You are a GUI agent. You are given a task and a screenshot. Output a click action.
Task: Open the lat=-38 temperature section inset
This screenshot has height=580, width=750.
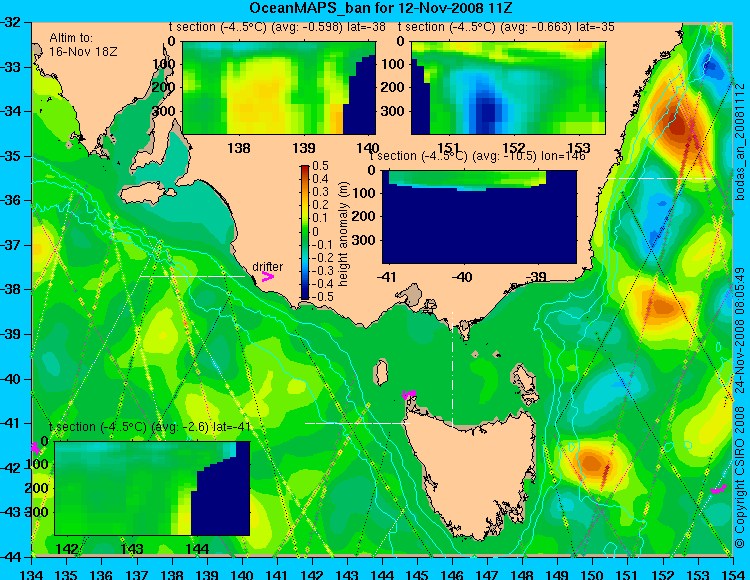coord(279,88)
